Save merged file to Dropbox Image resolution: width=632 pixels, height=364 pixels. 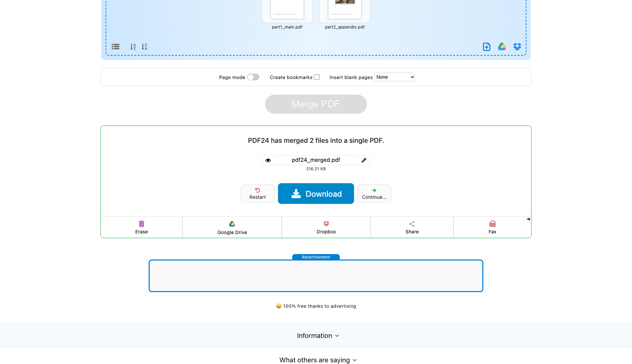click(326, 227)
